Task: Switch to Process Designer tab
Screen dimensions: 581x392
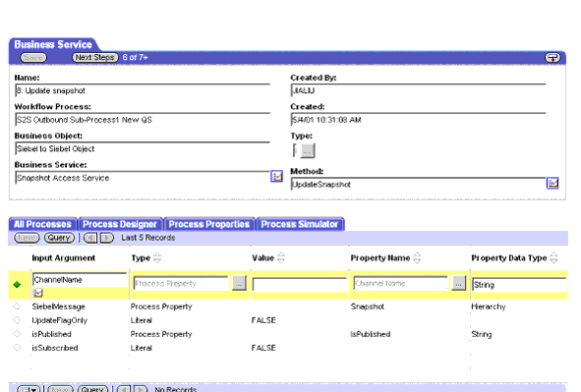Action: (120, 224)
